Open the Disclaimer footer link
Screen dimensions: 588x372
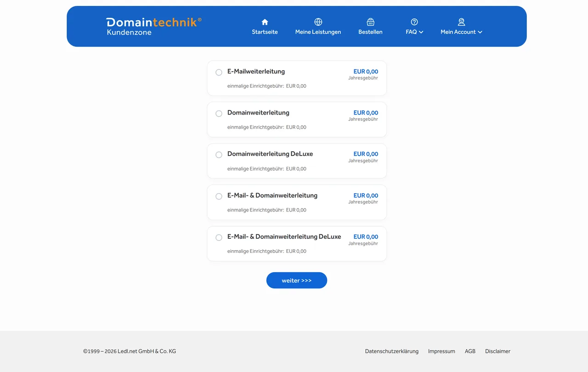pos(498,351)
